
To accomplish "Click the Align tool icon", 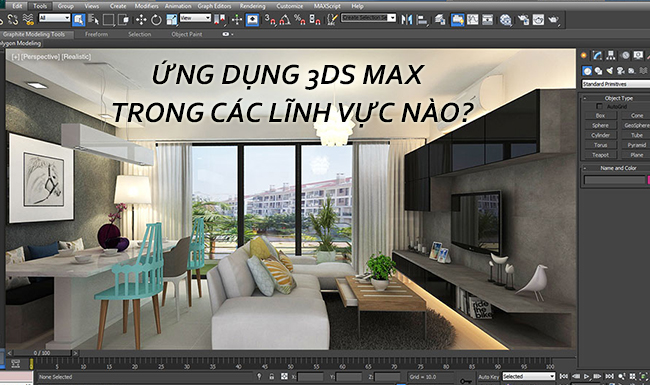I will coord(422,19).
